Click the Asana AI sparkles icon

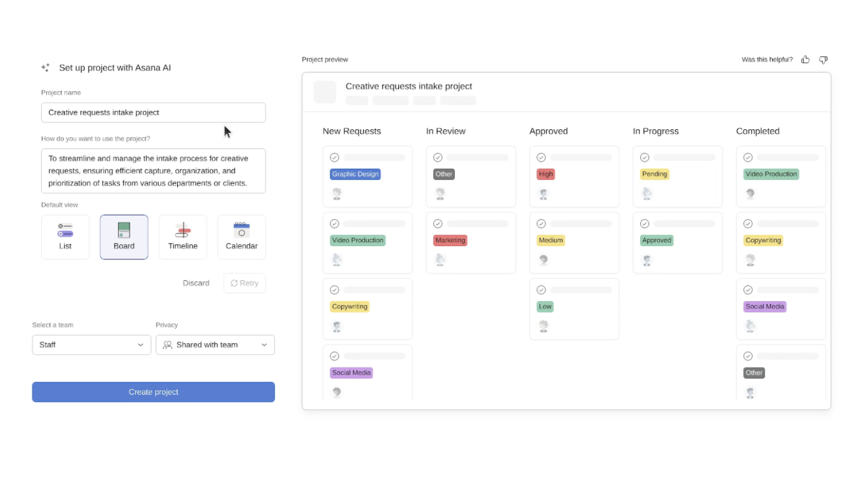44,67
